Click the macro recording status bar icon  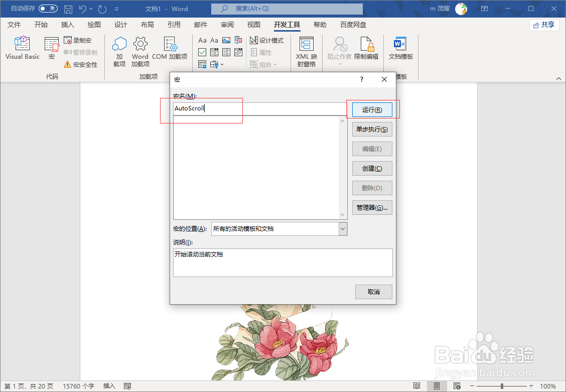(x=127, y=386)
